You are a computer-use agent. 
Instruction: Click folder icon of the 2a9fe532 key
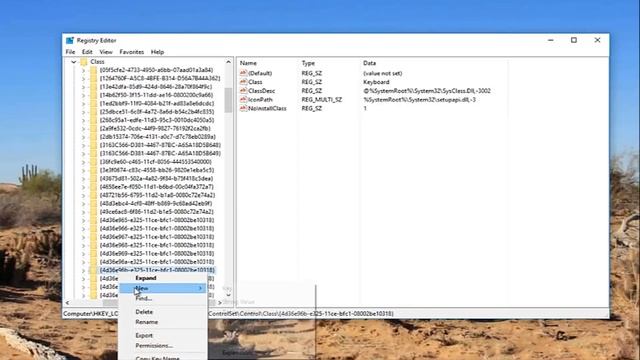(x=93, y=129)
